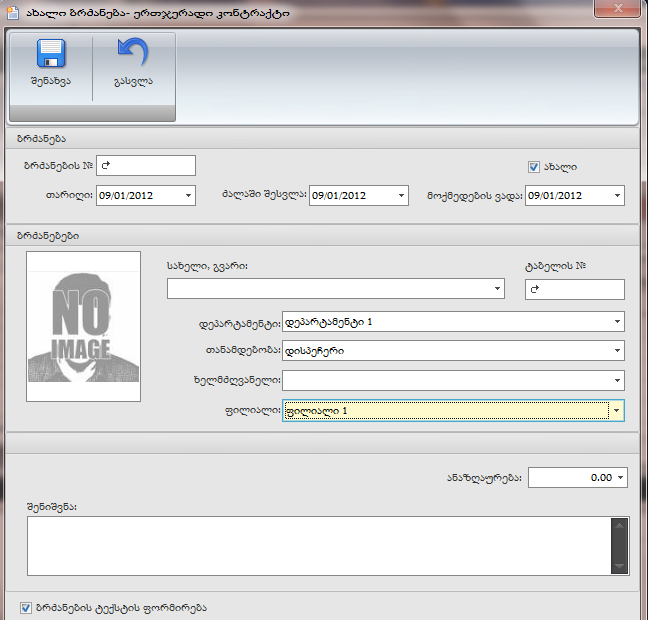648x620 pixels.
Task: Click the blue floppy disk save icon (შენახვა)
Action: (x=51, y=53)
